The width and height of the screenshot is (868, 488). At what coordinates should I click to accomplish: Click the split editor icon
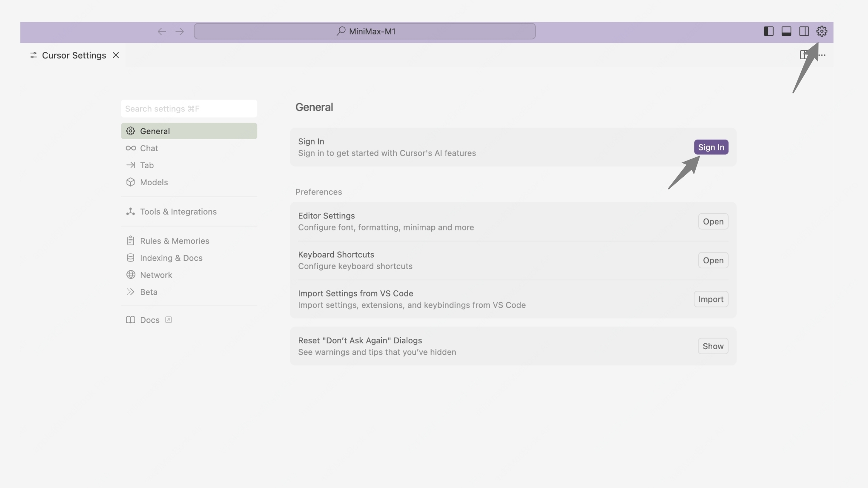point(803,55)
